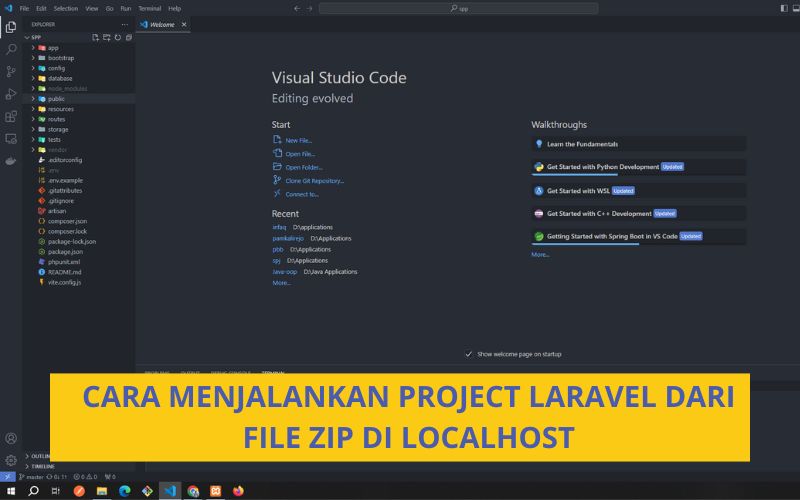Click the sync changes status item
Viewport: 800px width, 500px height.
click(57, 477)
